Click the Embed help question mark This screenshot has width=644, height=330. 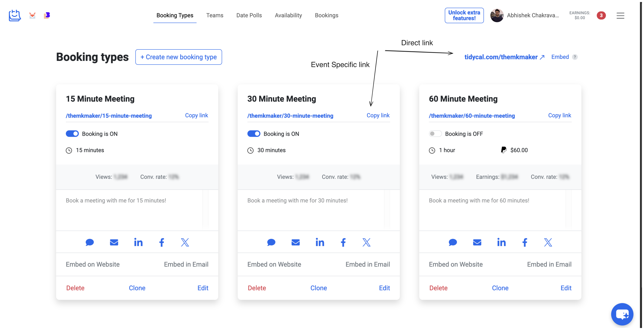point(575,57)
